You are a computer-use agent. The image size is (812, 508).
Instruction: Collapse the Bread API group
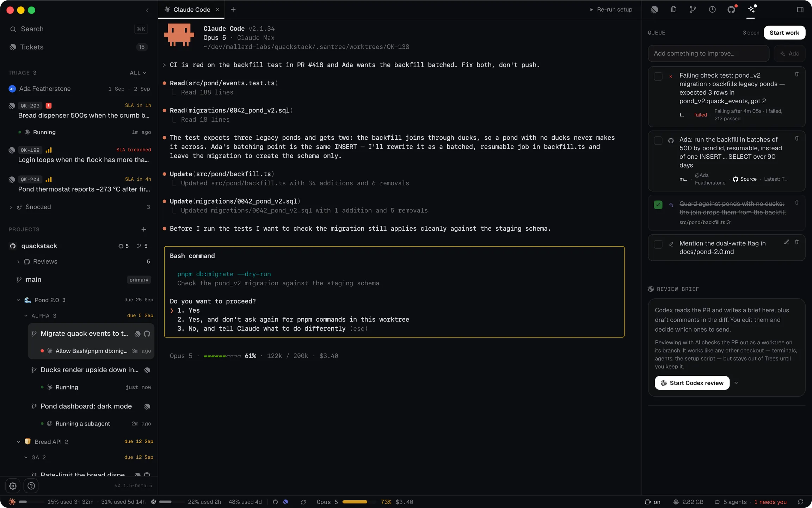click(x=18, y=442)
